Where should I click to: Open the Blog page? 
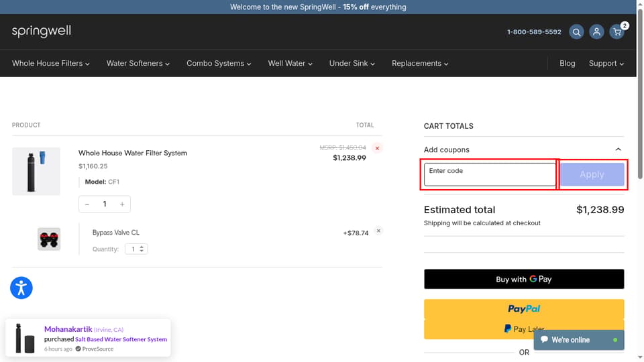click(568, 63)
